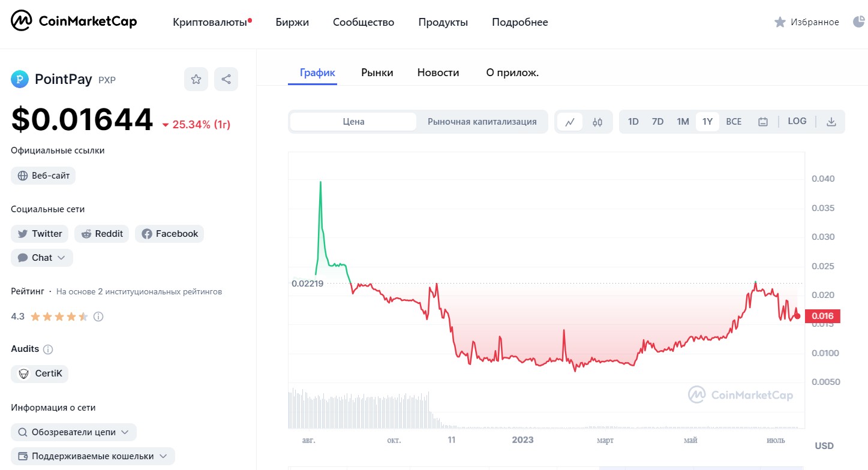Select the О прилож. tab
This screenshot has width=868, height=470.
[x=512, y=73]
